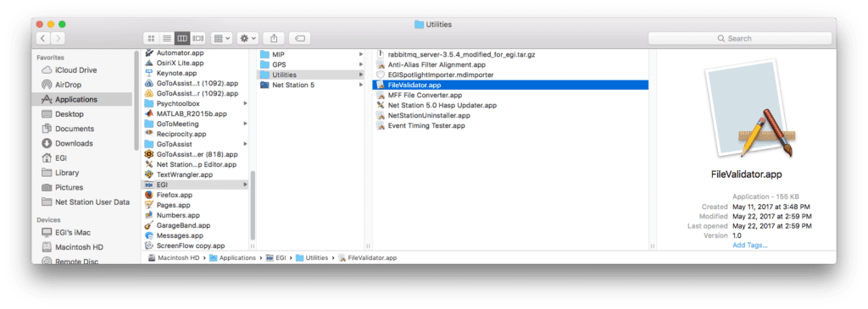This screenshot has height=309, width=868.
Task: Click the TextWrangler.app icon
Action: coord(149,174)
